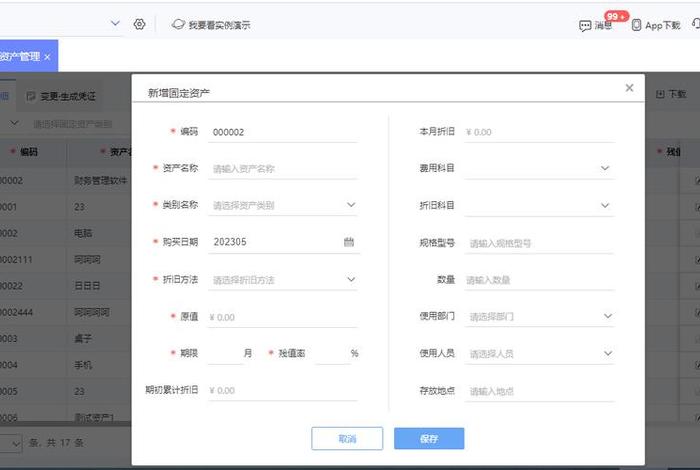
Task: Click the 下载 download button in background
Action: [x=671, y=94]
